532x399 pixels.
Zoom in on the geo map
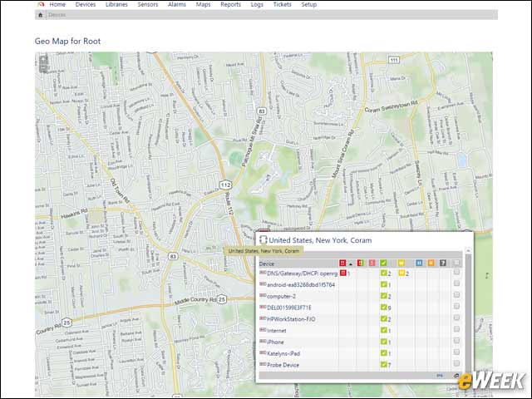tap(43, 61)
